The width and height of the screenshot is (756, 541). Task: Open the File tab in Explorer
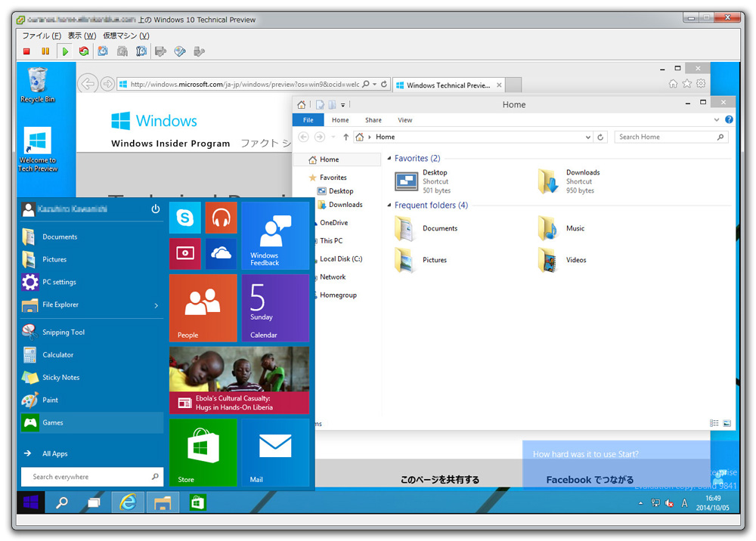tap(308, 120)
